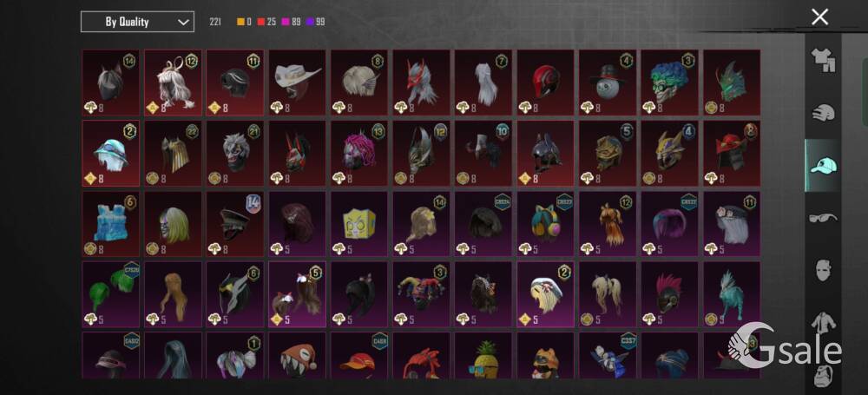Click the dropdown chevron beside By Quality
Screen dimensions: 868x395
point(182,23)
